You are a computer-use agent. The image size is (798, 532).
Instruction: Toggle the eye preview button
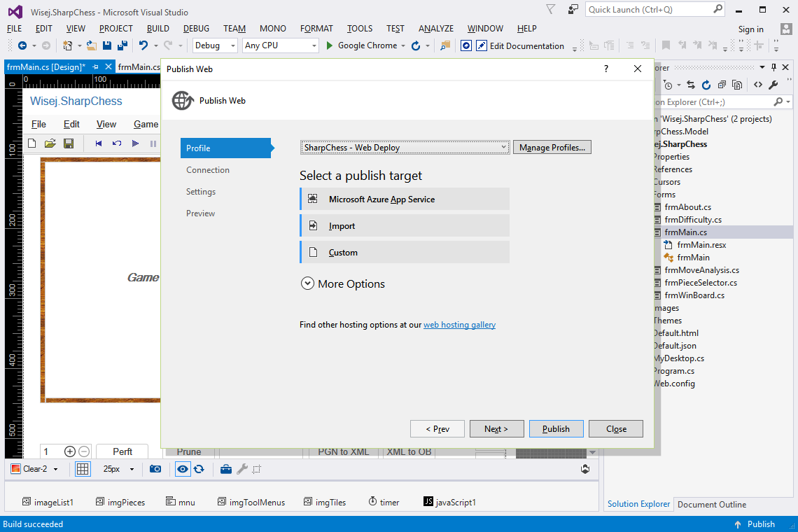point(182,469)
